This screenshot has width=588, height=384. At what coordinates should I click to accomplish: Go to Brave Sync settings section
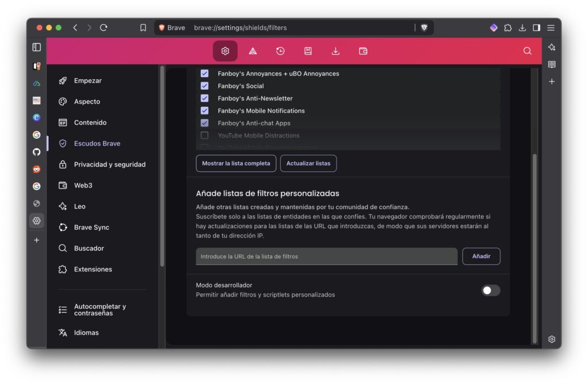click(91, 227)
